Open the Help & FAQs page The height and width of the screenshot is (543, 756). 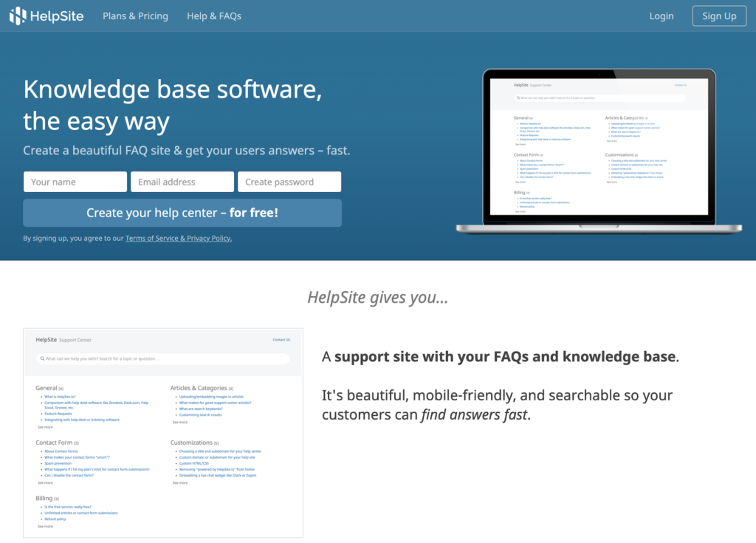pos(214,16)
